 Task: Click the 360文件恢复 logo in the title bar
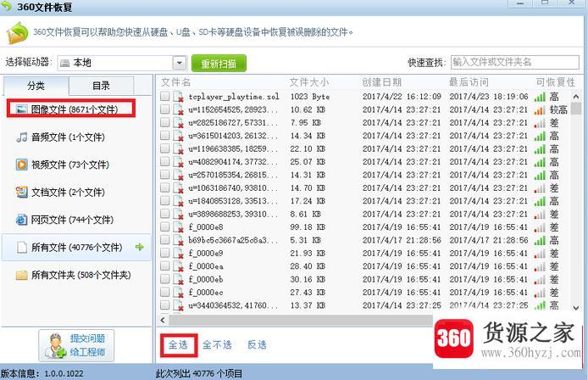coord(7,5)
